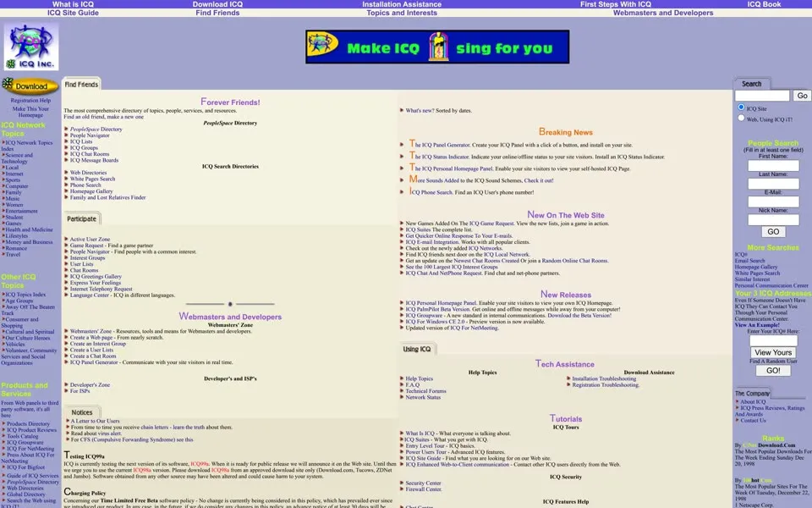The image size is (812, 508).
Task: Open Family and Lost Relatives Finder link
Action: 107,197
